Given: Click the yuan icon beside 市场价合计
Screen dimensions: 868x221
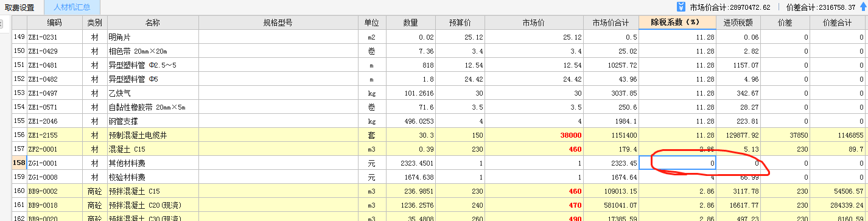Looking at the screenshot, I should (x=681, y=7).
